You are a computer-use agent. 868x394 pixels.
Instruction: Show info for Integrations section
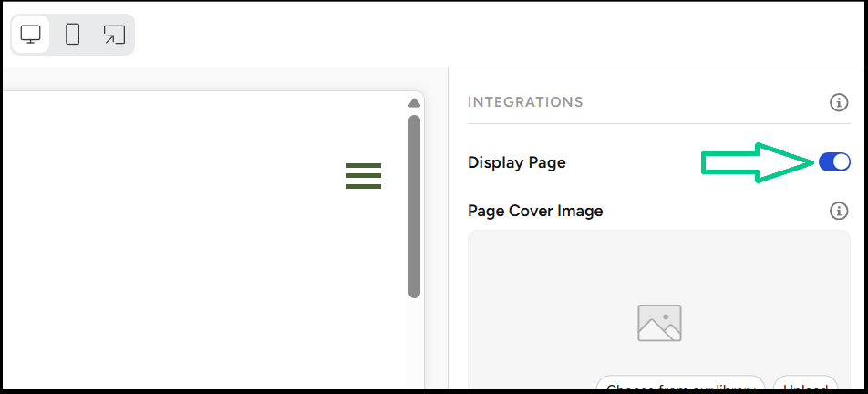click(839, 102)
